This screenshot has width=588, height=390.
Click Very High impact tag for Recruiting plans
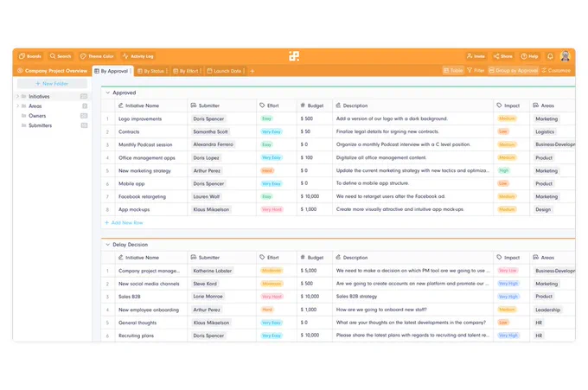click(x=508, y=336)
